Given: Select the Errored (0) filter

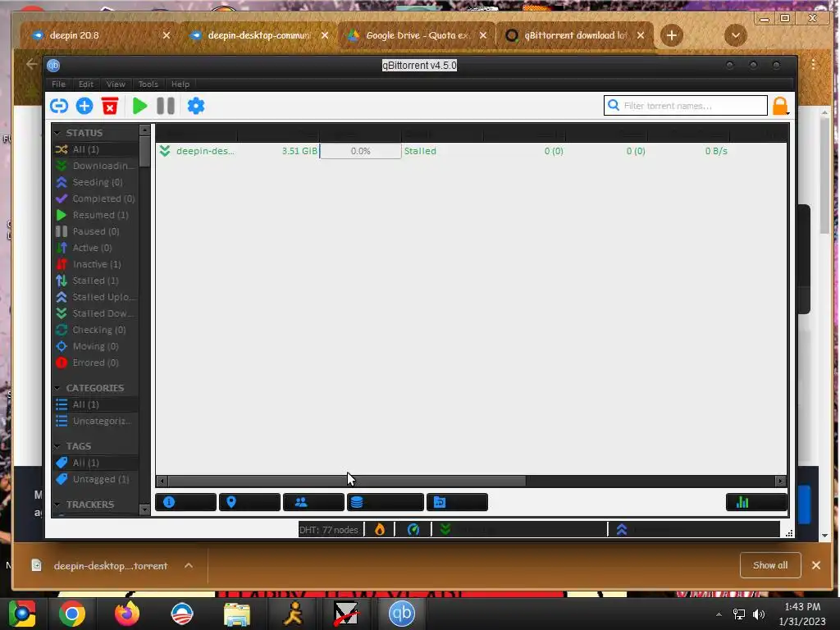Looking at the screenshot, I should click(95, 363).
